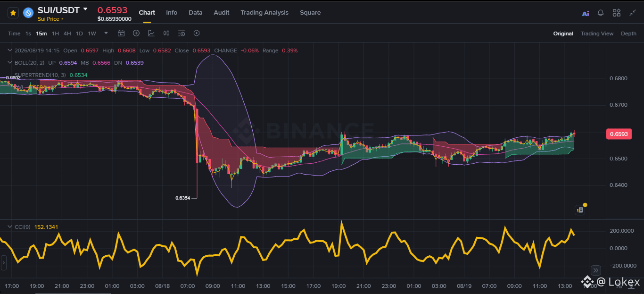
Task: Expand more time intervals dropdown arrow
Action: coord(106,33)
